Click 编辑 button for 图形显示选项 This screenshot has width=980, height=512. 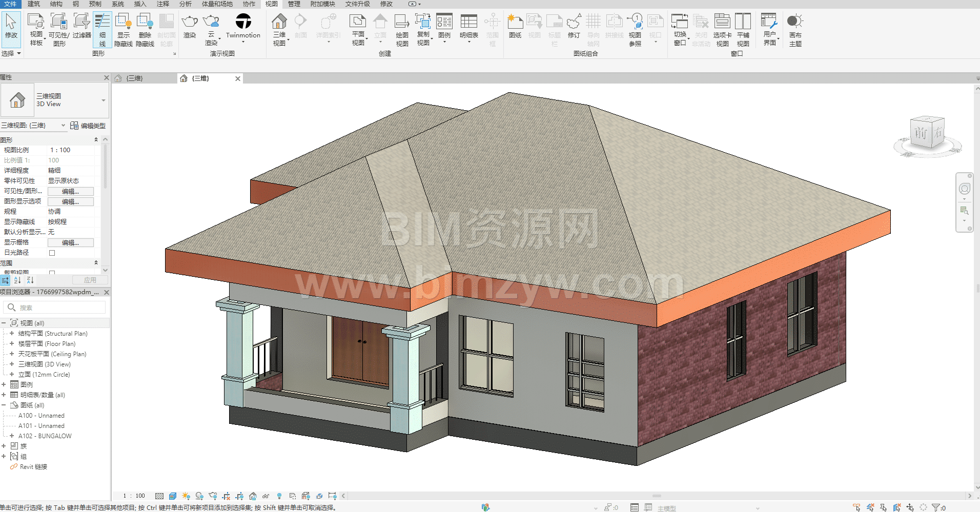pyautogui.click(x=70, y=201)
